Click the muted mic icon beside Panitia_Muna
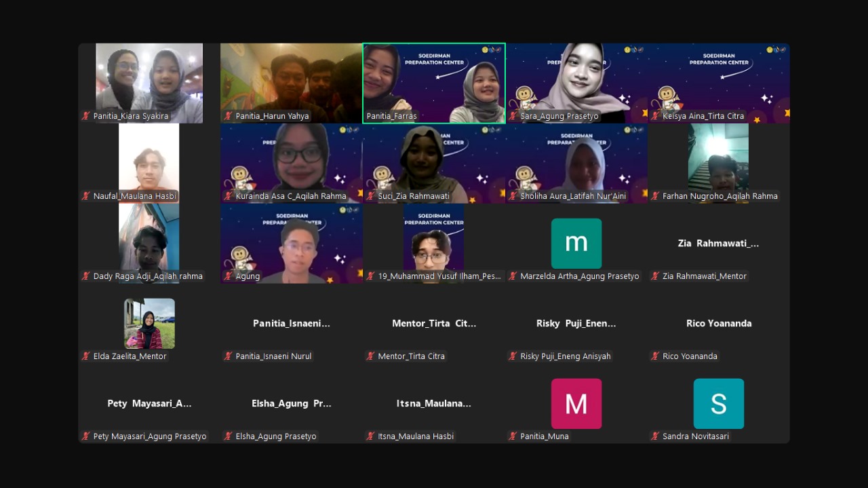The width and height of the screenshot is (868, 488). 513,436
